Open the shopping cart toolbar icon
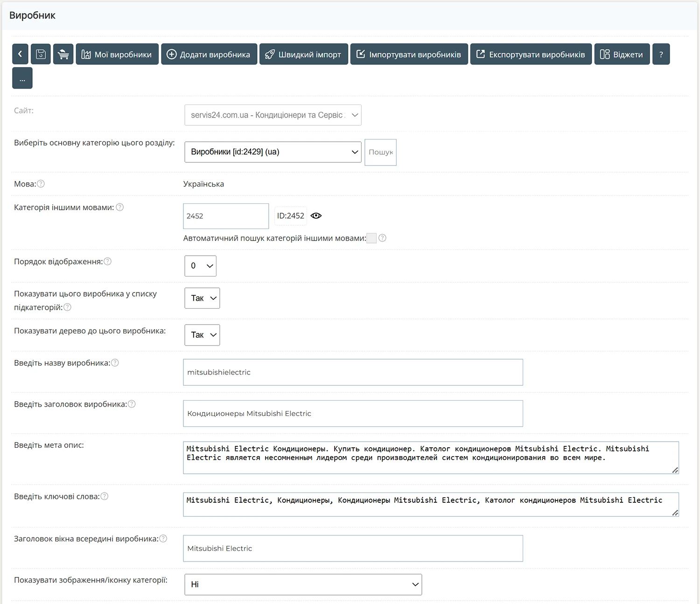Viewport: 700px width, 604px height. point(63,54)
